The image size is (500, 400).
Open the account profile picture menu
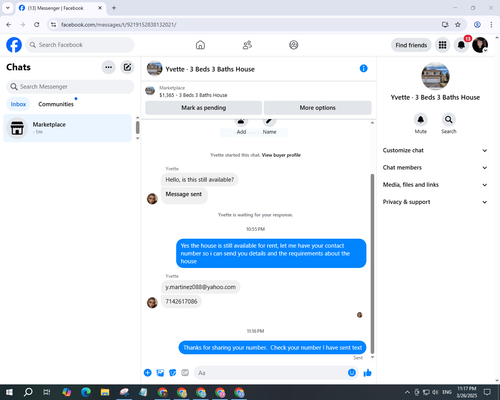tap(480, 45)
